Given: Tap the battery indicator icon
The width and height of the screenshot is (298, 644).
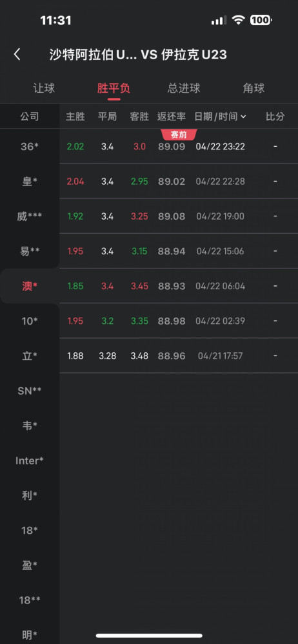Looking at the screenshot, I should pos(261,20).
